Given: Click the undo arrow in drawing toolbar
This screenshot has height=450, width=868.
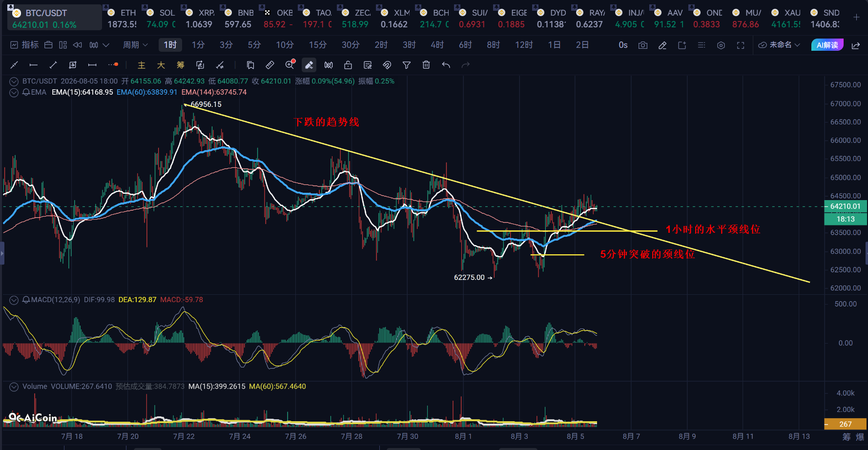Looking at the screenshot, I should click(446, 65).
